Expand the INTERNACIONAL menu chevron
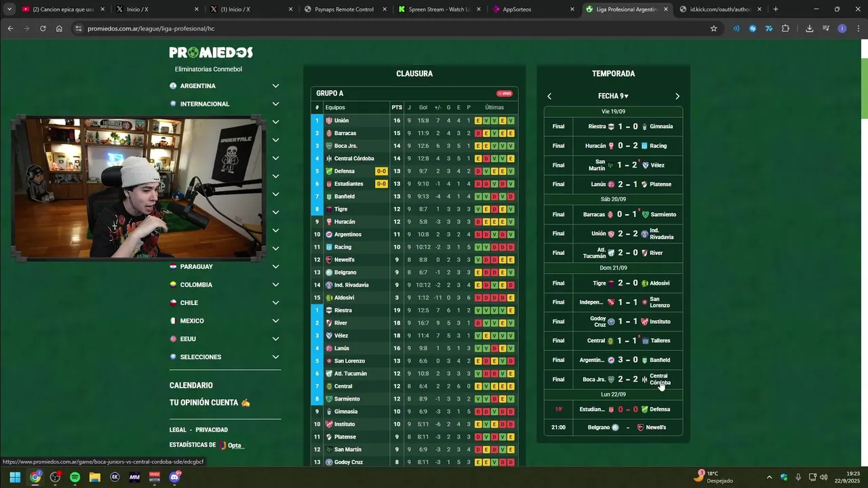This screenshot has height=488, width=868. click(x=275, y=104)
